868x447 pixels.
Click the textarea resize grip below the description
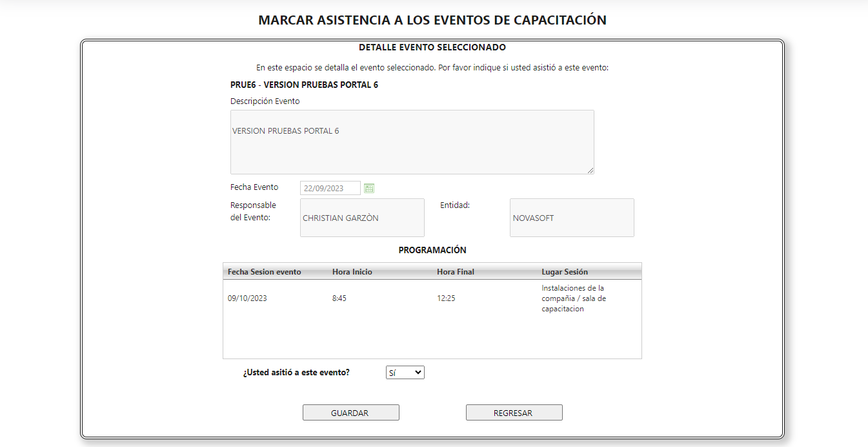(x=590, y=170)
